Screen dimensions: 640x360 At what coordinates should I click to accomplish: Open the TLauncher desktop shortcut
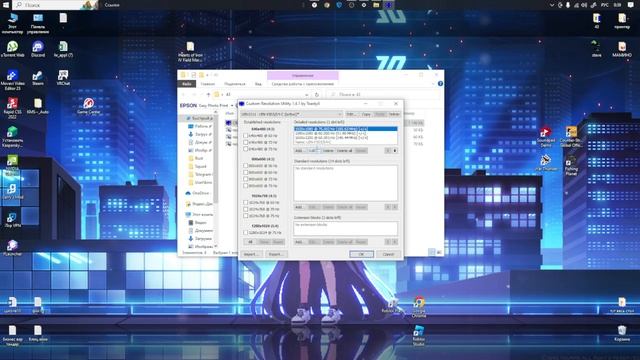[x=12, y=248]
